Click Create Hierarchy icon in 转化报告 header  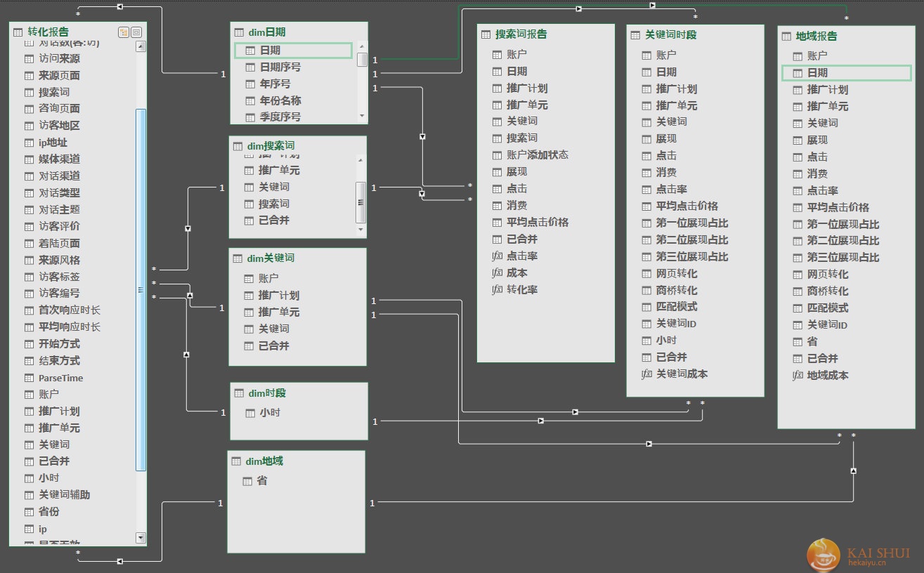tap(124, 32)
